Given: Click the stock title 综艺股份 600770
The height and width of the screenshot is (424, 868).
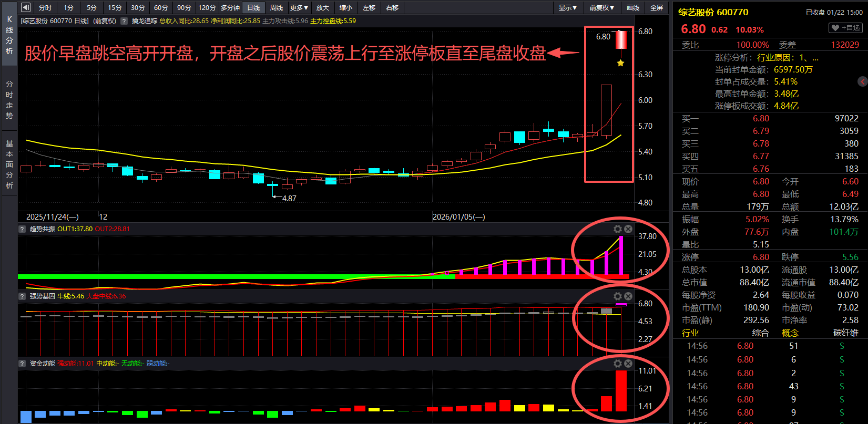Looking at the screenshot, I should pos(713,12).
